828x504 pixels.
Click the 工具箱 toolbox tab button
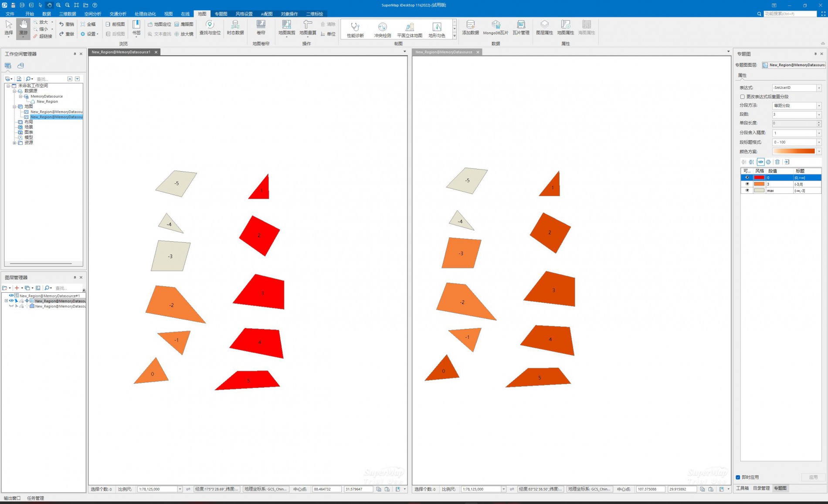click(742, 488)
